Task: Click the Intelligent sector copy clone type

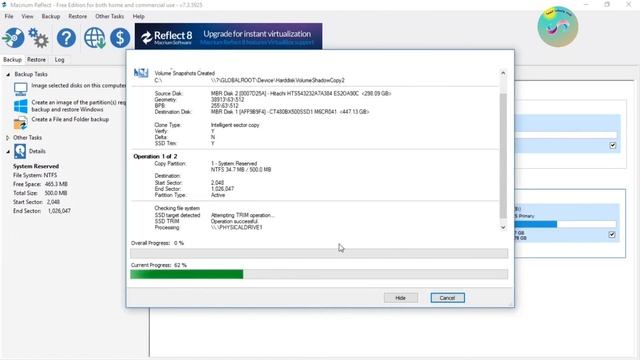Action: [x=235, y=125]
